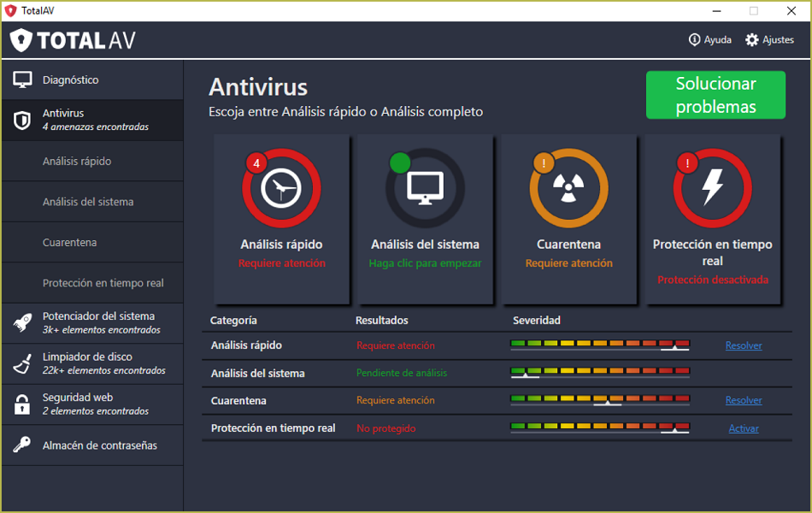Image resolution: width=812 pixels, height=513 pixels.
Task: Select the Potenciador del sistema rocket icon
Action: click(x=22, y=322)
